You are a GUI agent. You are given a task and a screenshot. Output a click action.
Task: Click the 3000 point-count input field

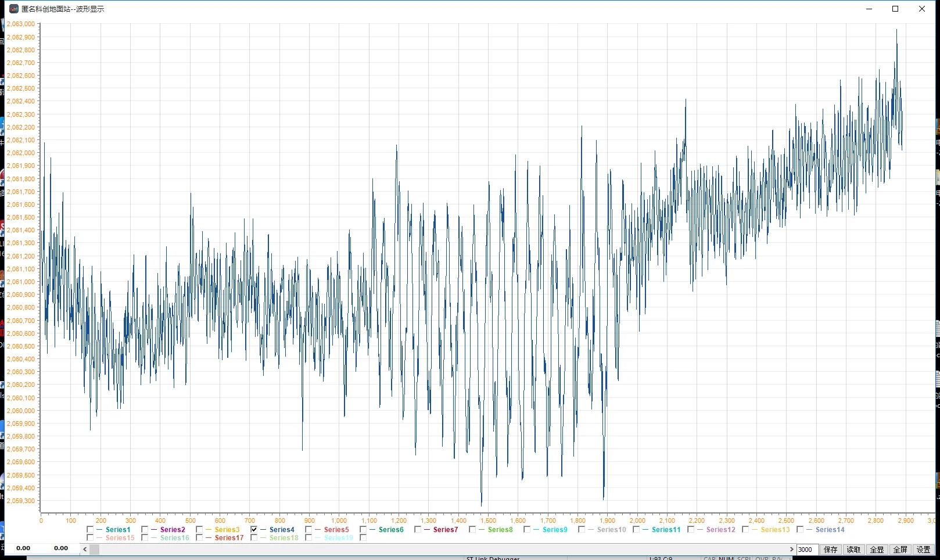pyautogui.click(x=807, y=550)
